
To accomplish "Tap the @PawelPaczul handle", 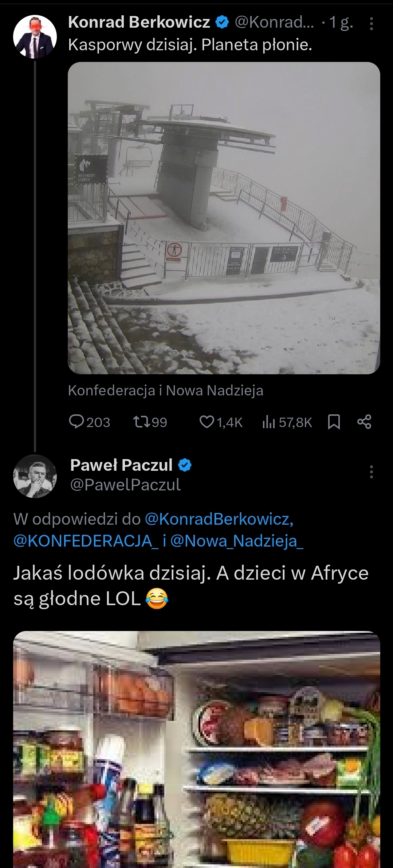I will click(x=125, y=485).
